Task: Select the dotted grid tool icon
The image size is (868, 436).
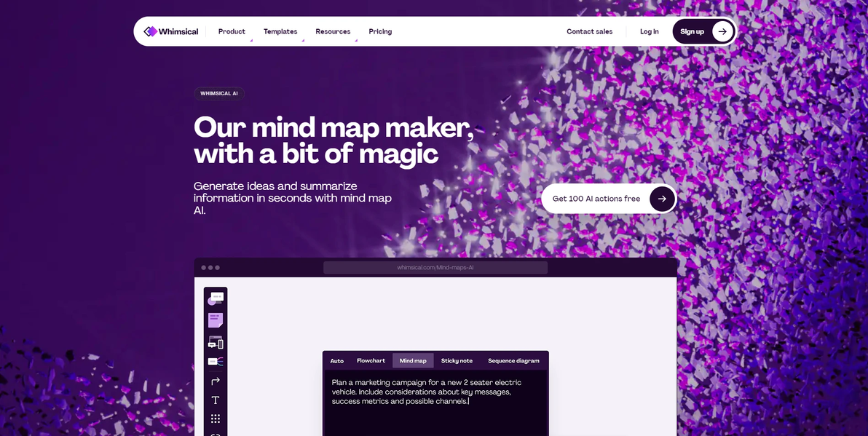Action: click(216, 419)
